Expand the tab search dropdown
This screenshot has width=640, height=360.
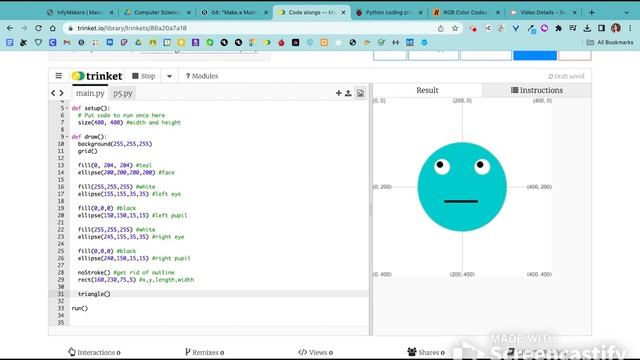coord(626,13)
